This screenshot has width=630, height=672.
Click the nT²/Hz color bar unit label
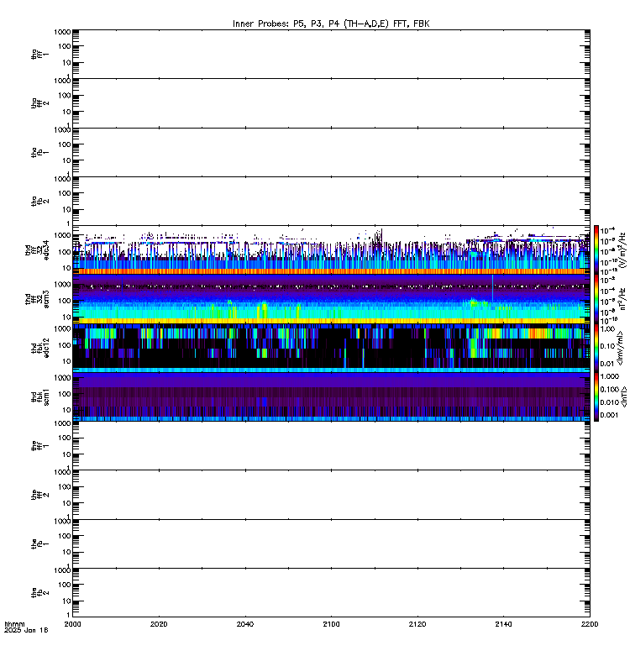[x=623, y=299]
